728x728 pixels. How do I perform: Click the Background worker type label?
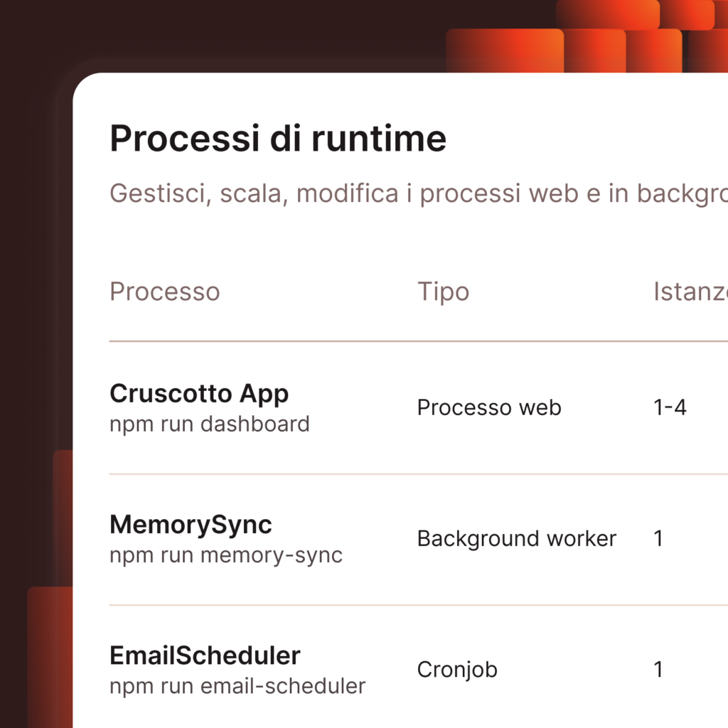(x=516, y=539)
